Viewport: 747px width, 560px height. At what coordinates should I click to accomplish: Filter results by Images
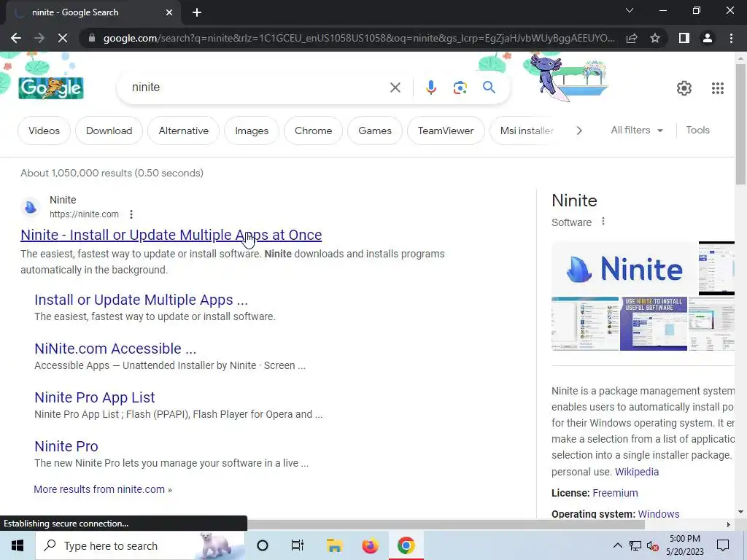(252, 131)
